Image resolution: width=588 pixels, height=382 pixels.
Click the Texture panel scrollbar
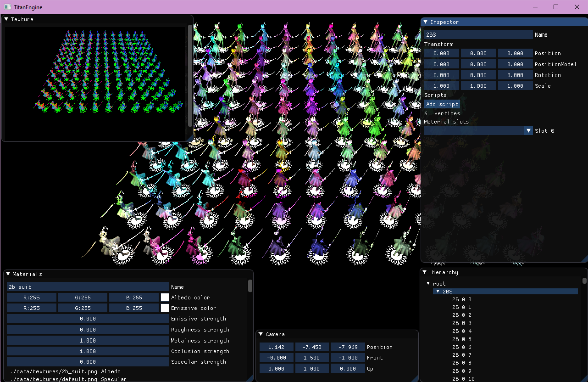[190, 76]
